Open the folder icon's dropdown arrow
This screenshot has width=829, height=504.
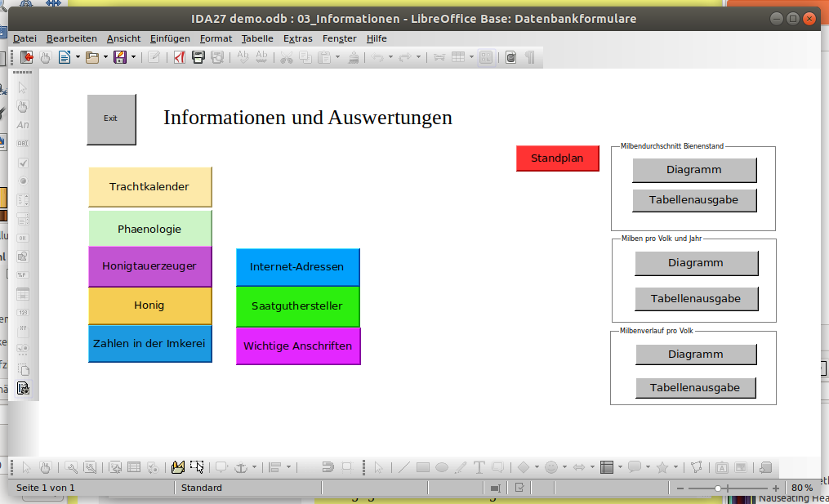(x=105, y=57)
